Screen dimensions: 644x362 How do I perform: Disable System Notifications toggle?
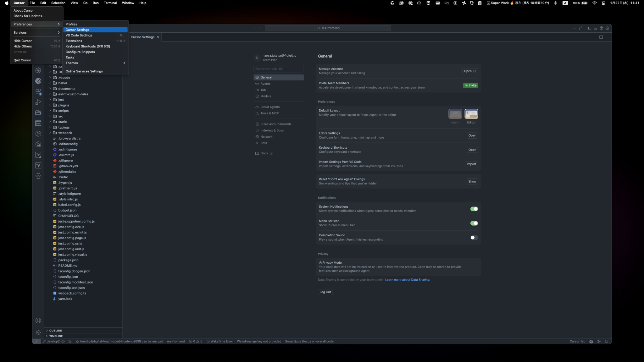tap(474, 209)
